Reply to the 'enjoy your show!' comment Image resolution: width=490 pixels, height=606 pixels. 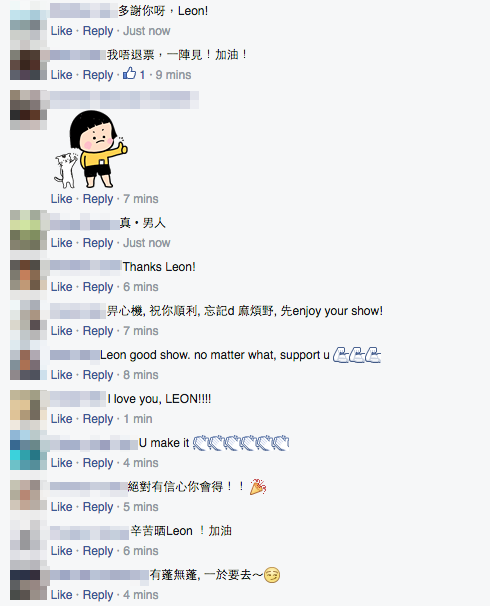pos(98,331)
